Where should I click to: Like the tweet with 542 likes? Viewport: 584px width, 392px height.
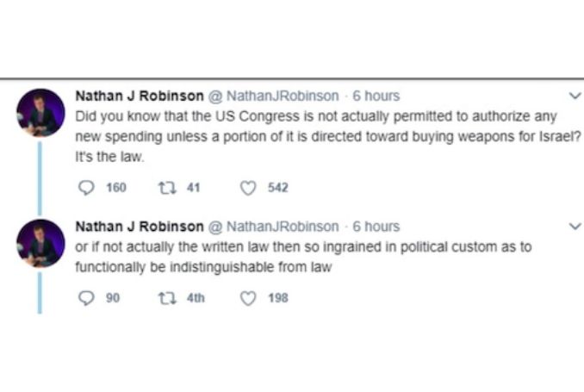click(248, 188)
